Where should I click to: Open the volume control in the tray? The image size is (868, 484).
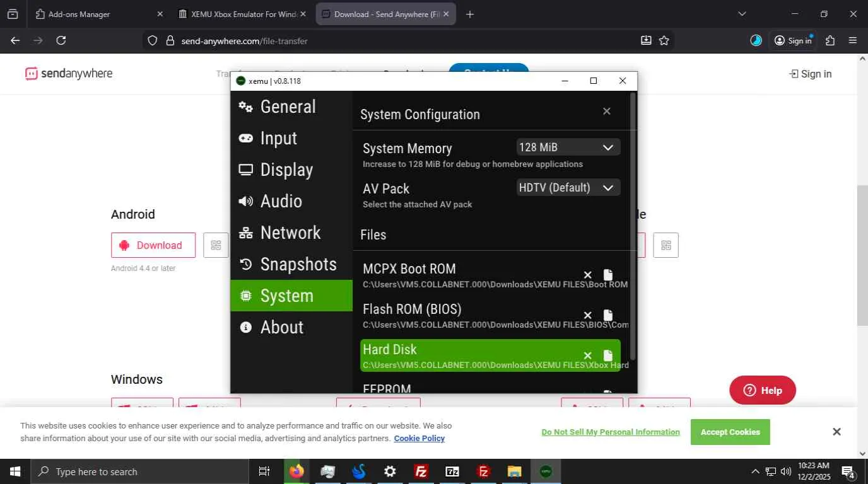pyautogui.click(x=786, y=471)
